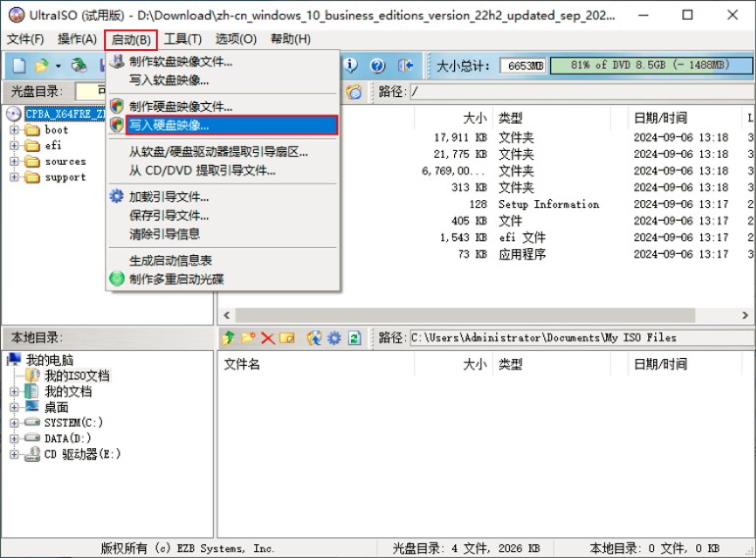The width and height of the screenshot is (756, 558).
Task: Click the Exit door icon in toolbar
Action: [405, 66]
